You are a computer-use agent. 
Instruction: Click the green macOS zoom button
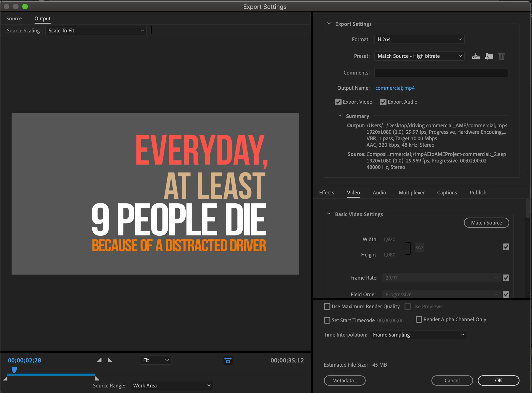tap(25, 6)
